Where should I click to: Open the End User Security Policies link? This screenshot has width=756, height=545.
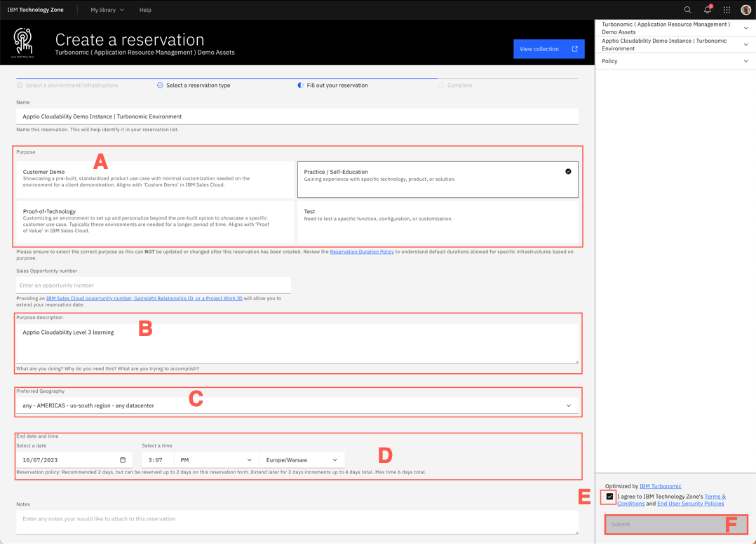pyautogui.click(x=690, y=504)
